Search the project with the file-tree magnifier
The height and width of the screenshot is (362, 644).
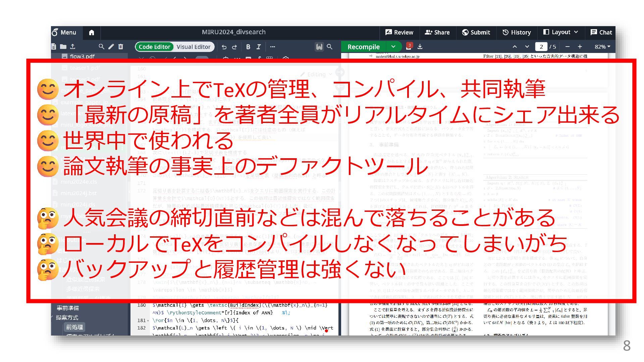[x=101, y=47]
